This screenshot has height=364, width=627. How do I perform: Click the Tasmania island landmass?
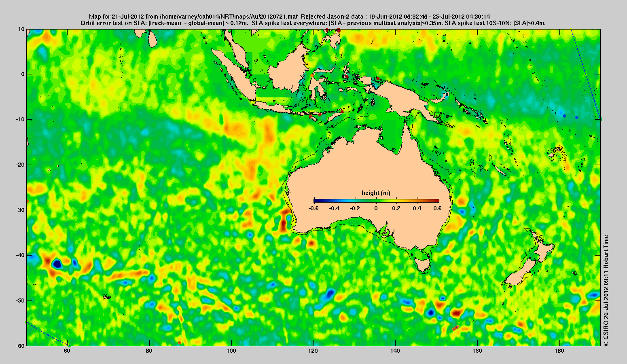[422, 265]
